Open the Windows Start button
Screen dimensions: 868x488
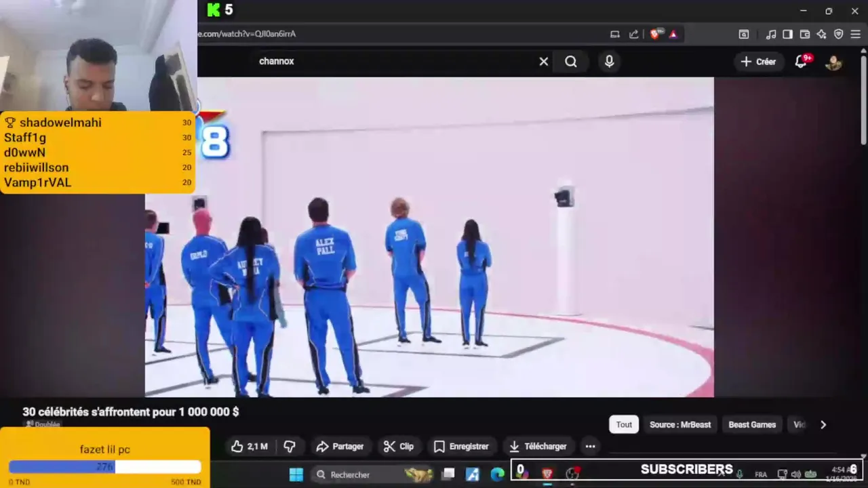[x=296, y=475]
